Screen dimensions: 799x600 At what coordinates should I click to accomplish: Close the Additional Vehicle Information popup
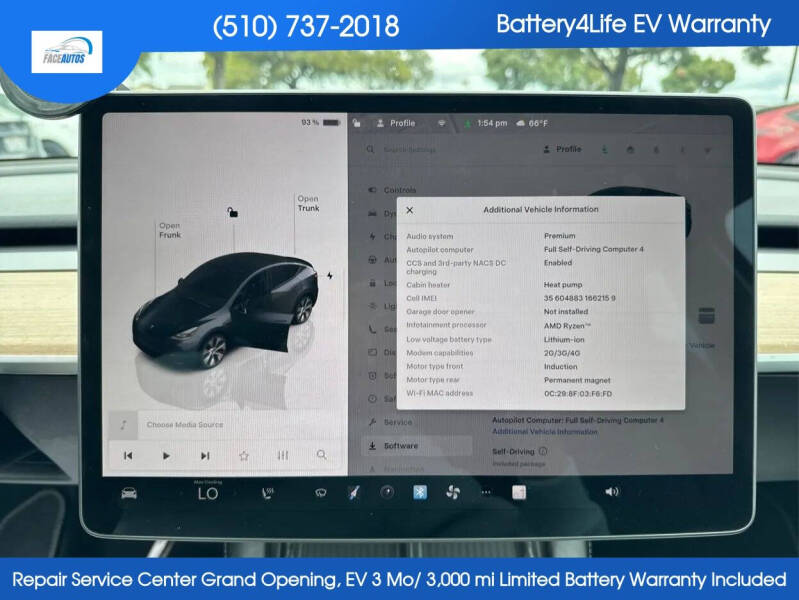click(x=410, y=210)
